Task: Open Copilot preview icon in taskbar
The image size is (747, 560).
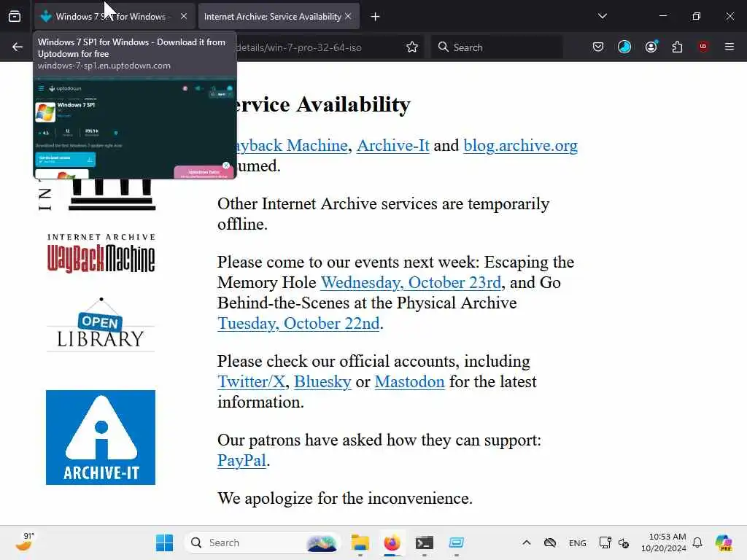Action: tap(724, 542)
